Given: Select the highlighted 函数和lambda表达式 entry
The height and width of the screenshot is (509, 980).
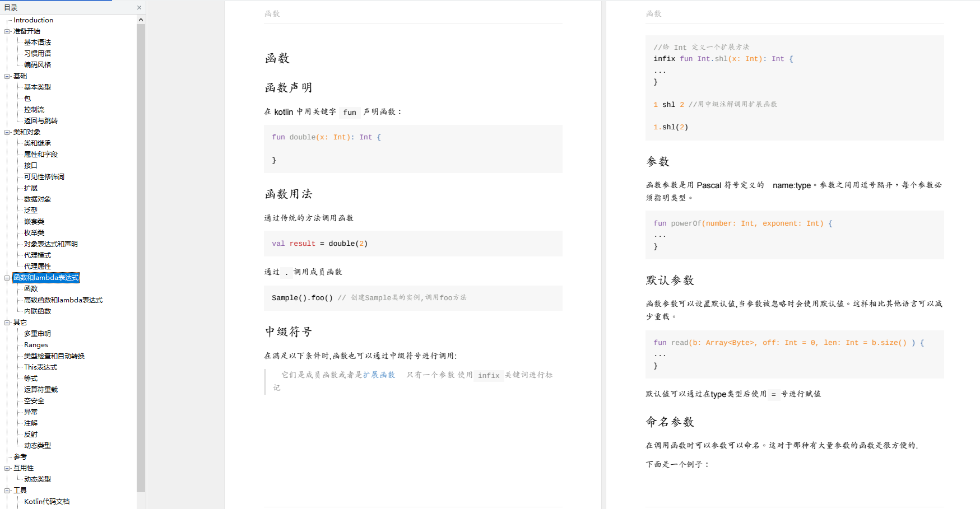Looking at the screenshot, I should (x=46, y=278).
